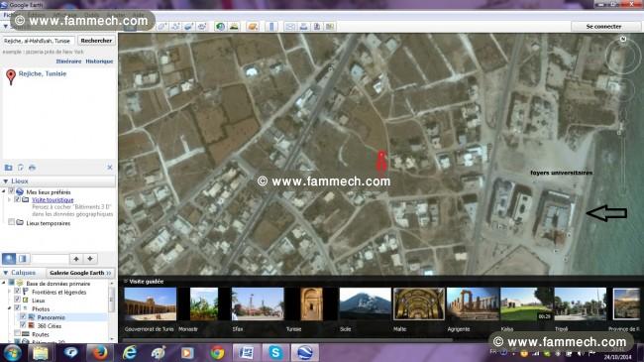
Task: Open Firefox from the taskbar
Action: point(99,353)
